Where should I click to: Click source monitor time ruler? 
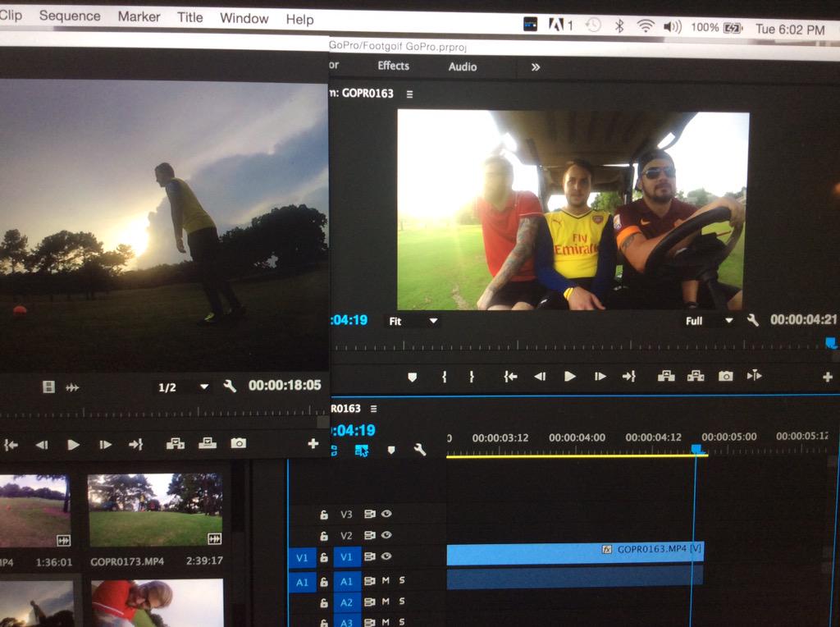click(x=163, y=413)
